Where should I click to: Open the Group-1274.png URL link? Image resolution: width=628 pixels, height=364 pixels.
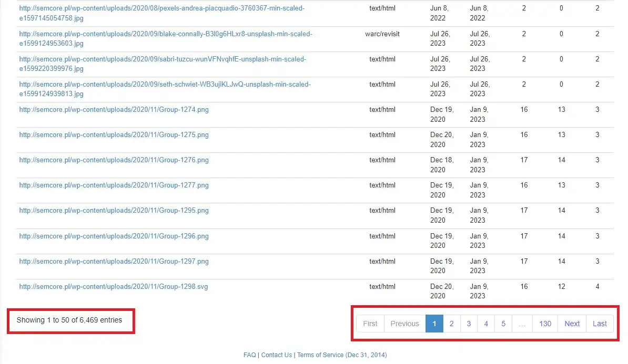(x=114, y=110)
